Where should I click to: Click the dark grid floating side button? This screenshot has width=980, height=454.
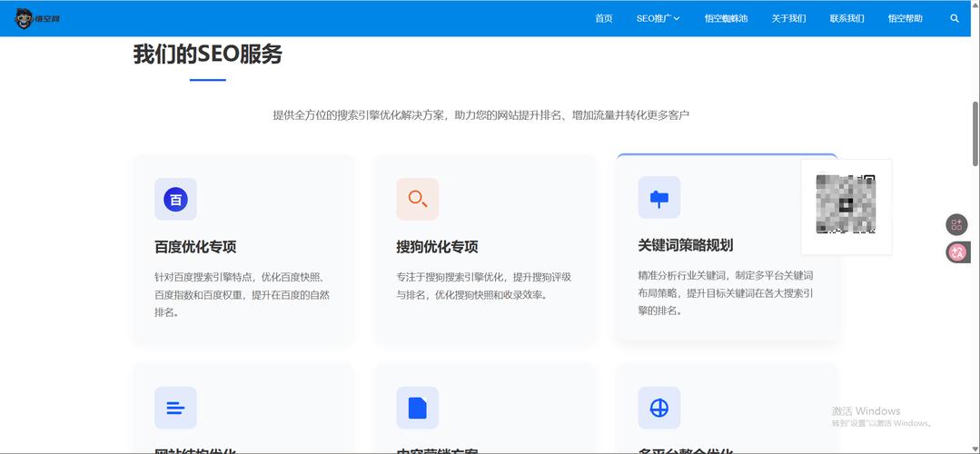click(957, 225)
